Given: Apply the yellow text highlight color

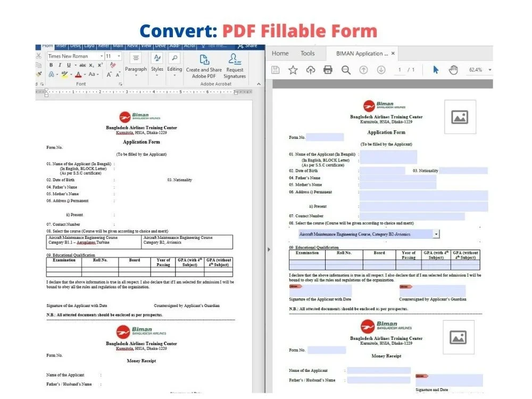Looking at the screenshot, I should pos(64,74).
